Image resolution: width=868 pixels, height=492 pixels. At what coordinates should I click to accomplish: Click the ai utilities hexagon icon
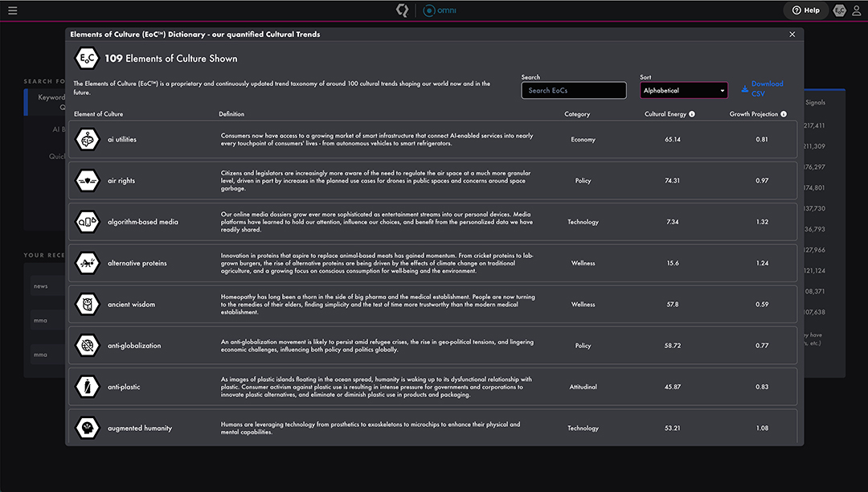[87, 139]
